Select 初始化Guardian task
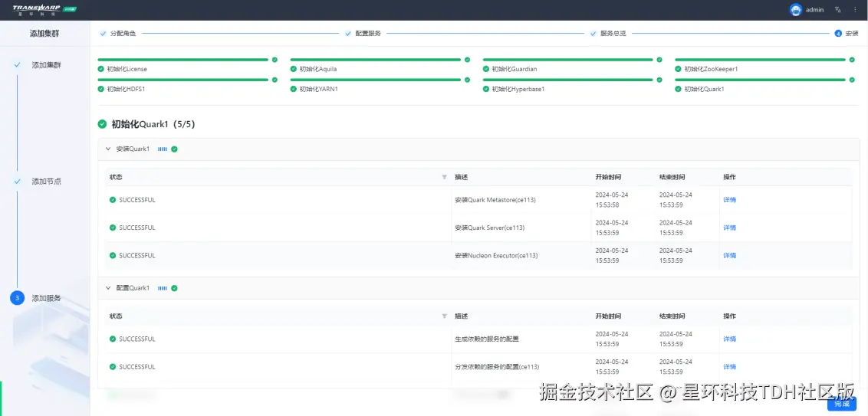This screenshot has width=868, height=416. pos(515,69)
